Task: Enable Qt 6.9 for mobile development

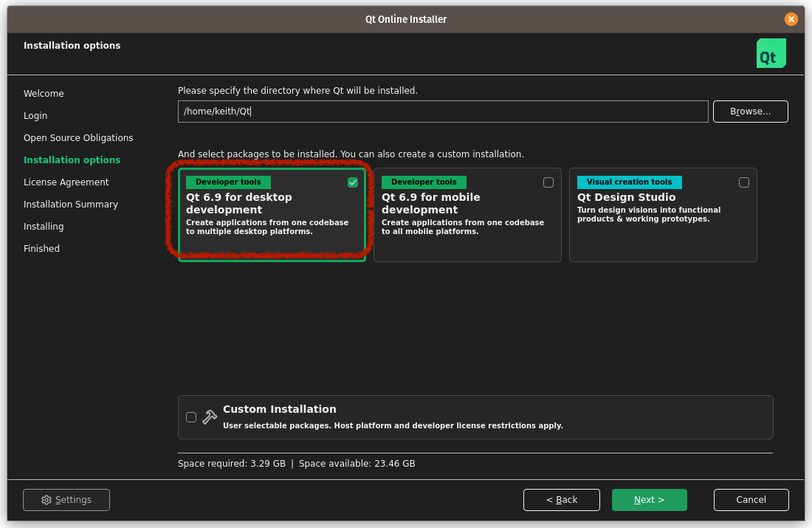Action: click(x=548, y=182)
